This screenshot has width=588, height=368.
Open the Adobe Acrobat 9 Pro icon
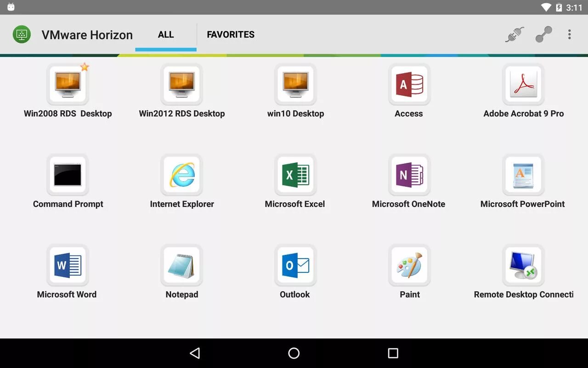523,85
